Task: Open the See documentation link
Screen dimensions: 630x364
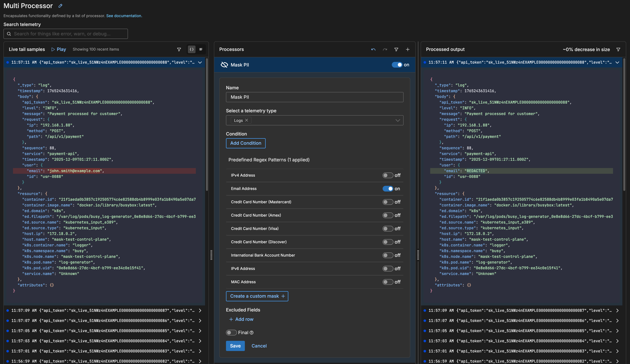Action: coord(124,16)
